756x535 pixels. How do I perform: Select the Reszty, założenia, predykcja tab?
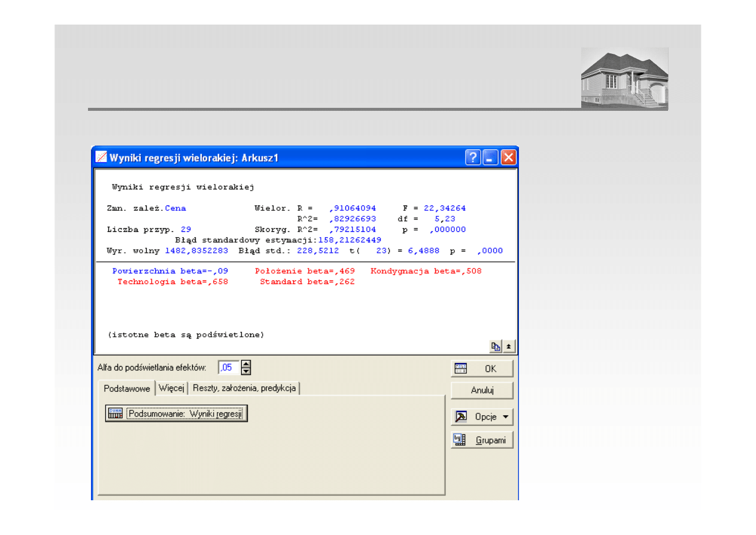(244, 388)
